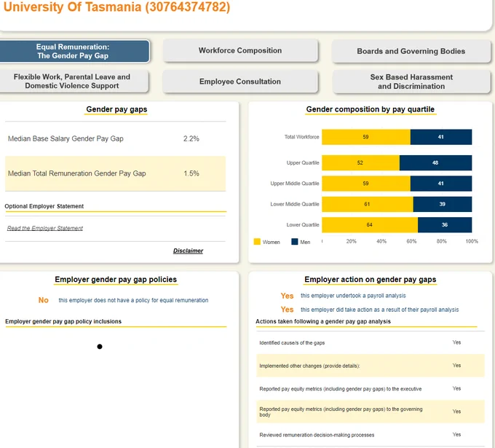Open Flexible Work, Parental Leave tab

tap(73, 81)
